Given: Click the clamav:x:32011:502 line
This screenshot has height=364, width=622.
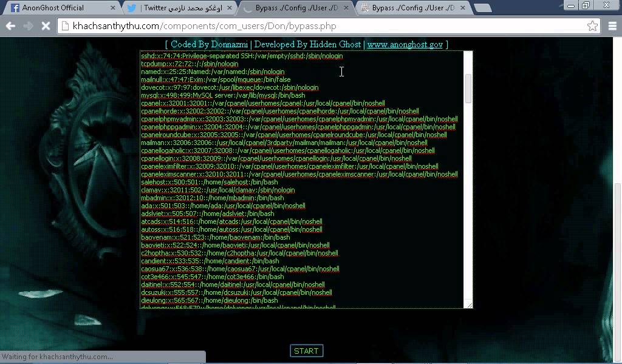Looking at the screenshot, I should tap(218, 190).
